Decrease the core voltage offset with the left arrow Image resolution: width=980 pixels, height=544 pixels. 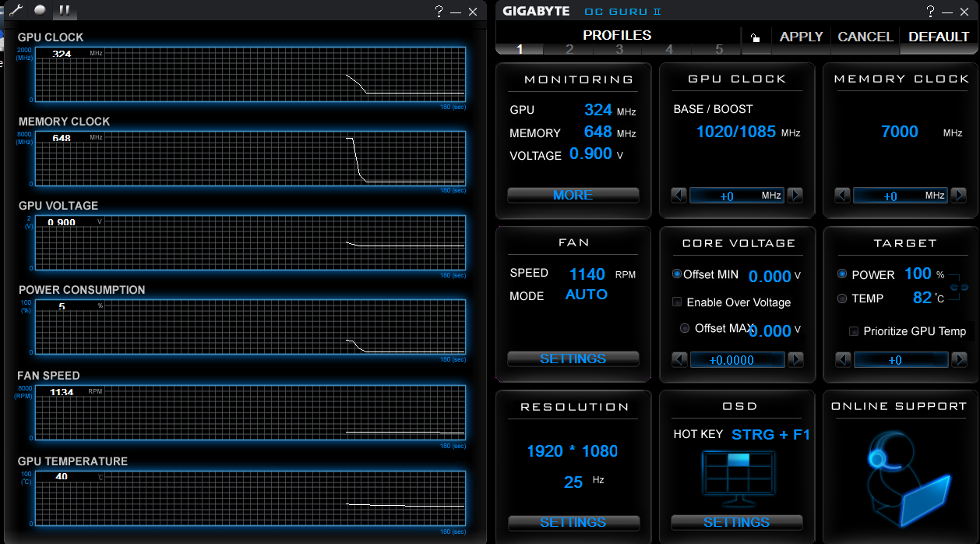pyautogui.click(x=679, y=359)
